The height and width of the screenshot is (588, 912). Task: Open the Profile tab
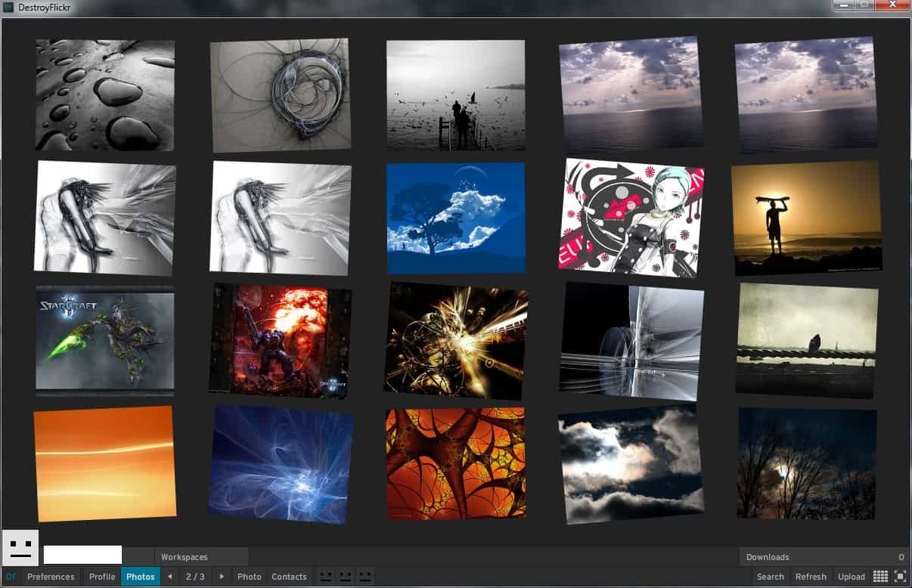pos(102,577)
